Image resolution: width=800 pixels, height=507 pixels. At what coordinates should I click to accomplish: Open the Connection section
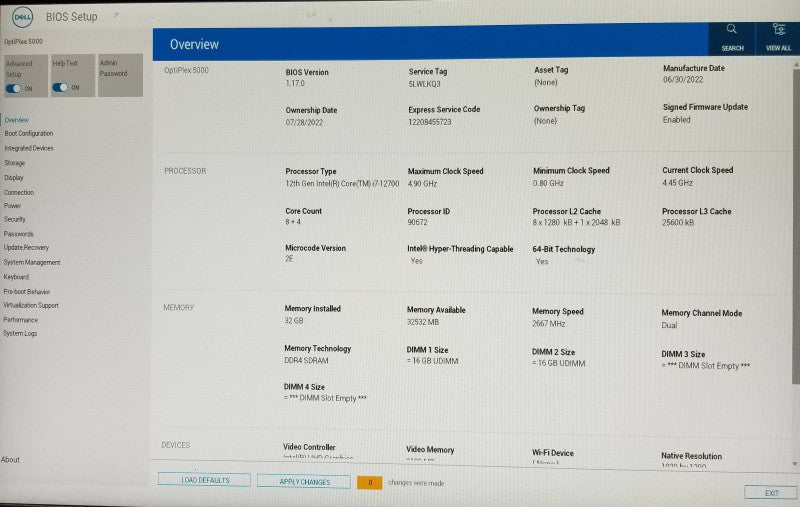click(x=19, y=192)
